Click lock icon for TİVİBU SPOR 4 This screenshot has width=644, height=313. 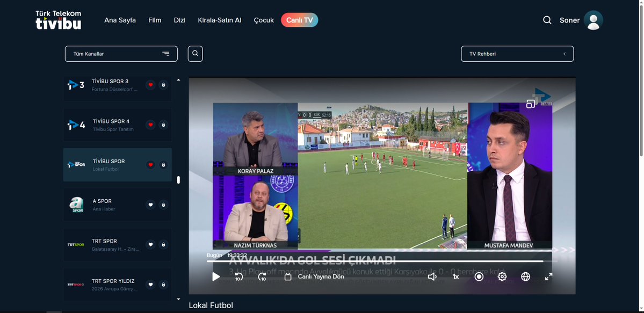coord(163,125)
